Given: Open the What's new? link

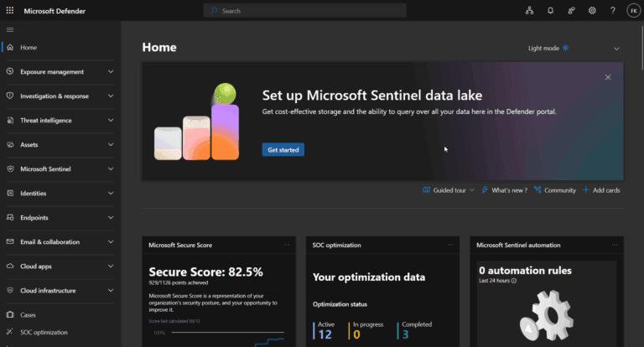Looking at the screenshot, I should click(504, 190).
